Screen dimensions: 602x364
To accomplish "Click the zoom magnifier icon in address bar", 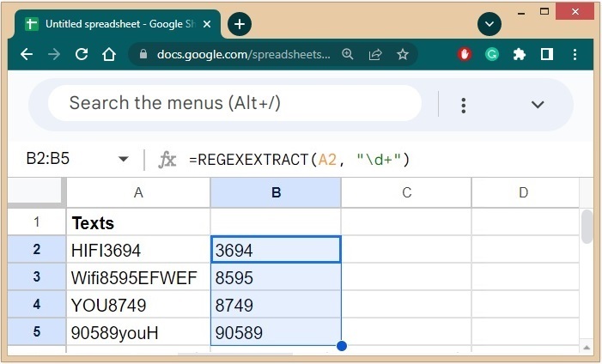I will click(x=348, y=54).
